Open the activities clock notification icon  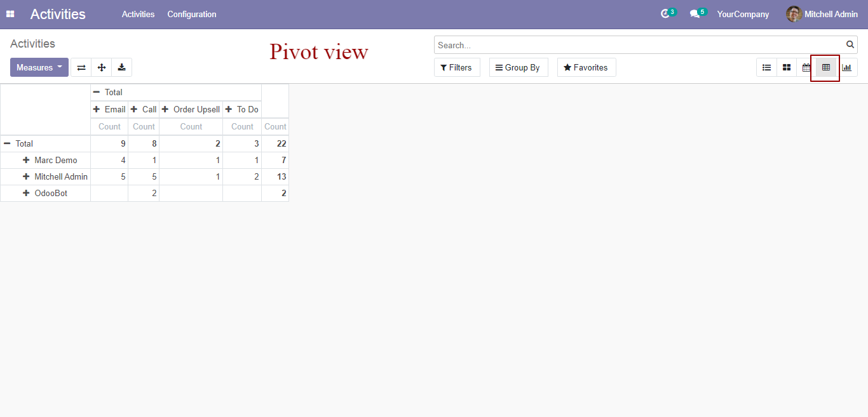pos(665,14)
